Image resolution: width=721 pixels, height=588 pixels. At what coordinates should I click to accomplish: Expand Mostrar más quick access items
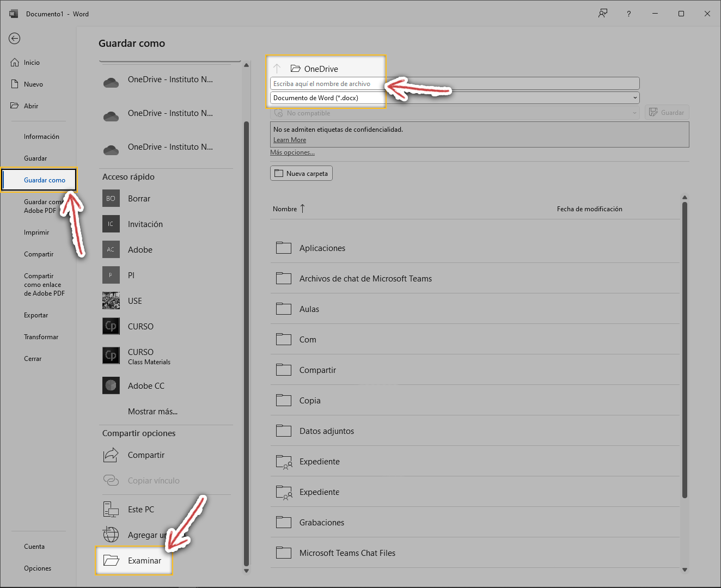click(152, 412)
